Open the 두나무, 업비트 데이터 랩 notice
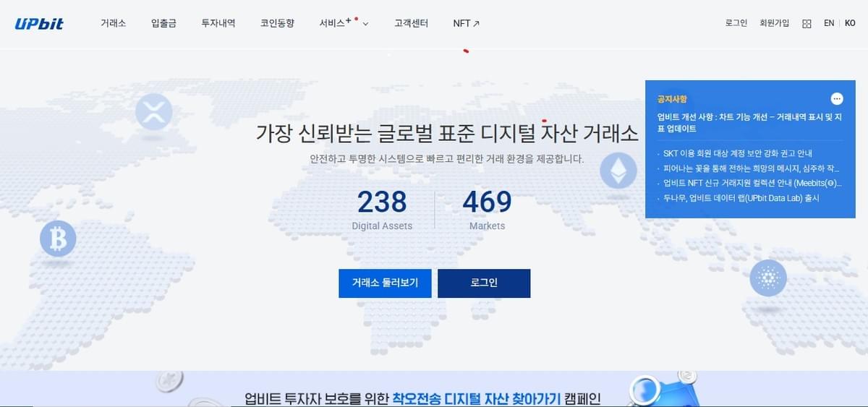Screen dimensions: 868x407 point(741,197)
